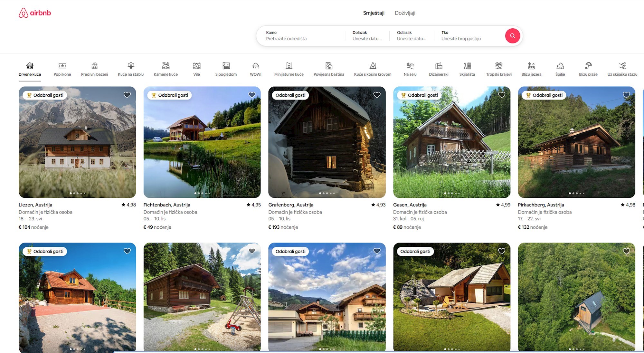
Task: Favorite the Liezen, Austrija listing heart
Action: [127, 95]
